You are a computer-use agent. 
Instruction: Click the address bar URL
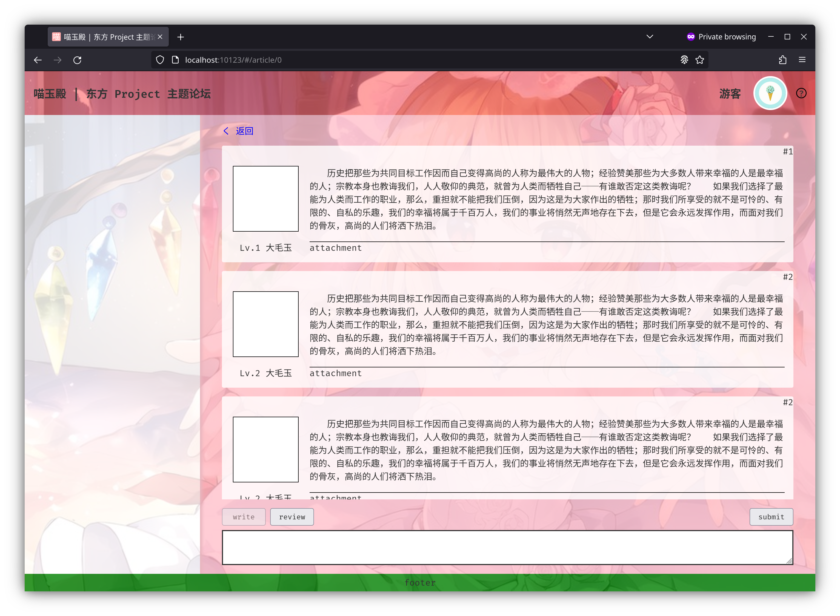point(233,60)
